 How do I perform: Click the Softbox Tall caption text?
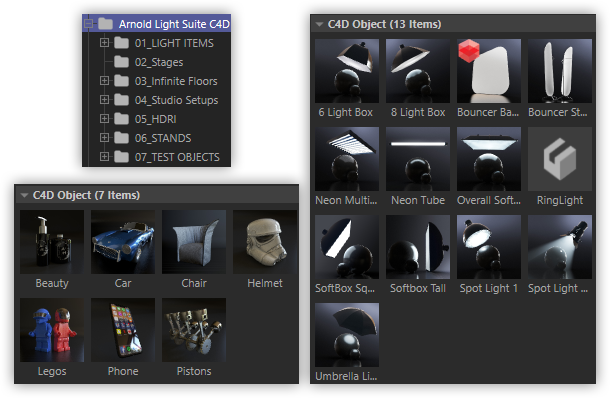coord(418,288)
